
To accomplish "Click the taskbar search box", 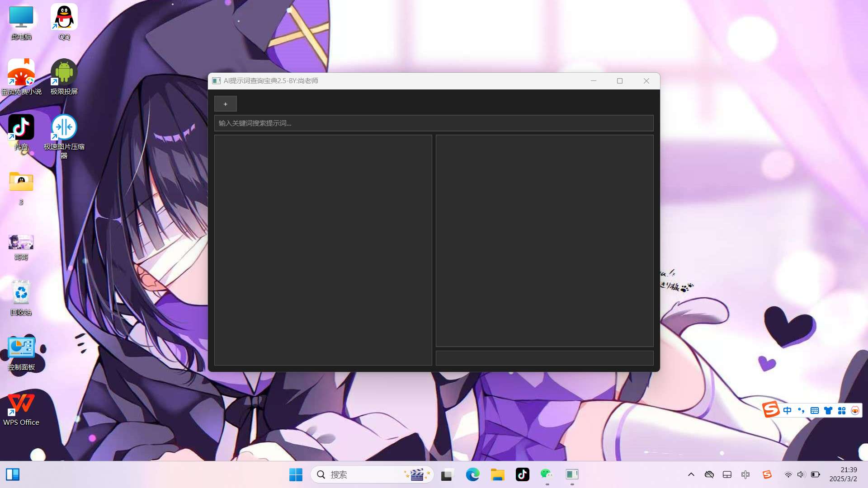I will click(x=372, y=474).
